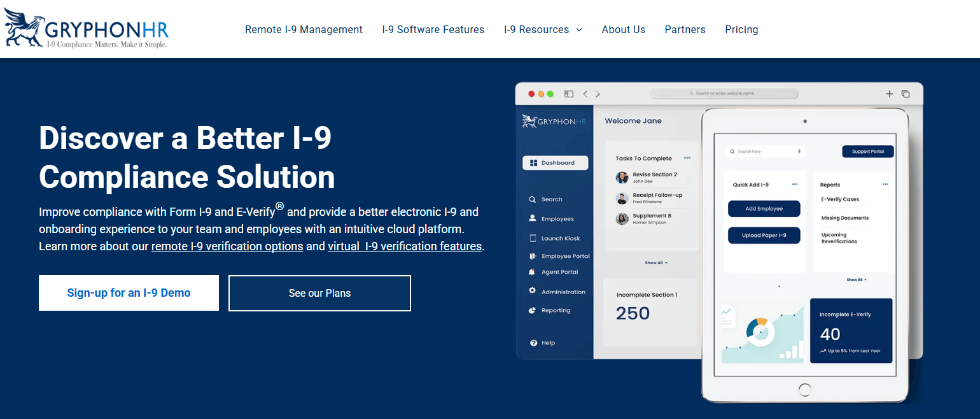Click the browser plus new tab icon

889,94
